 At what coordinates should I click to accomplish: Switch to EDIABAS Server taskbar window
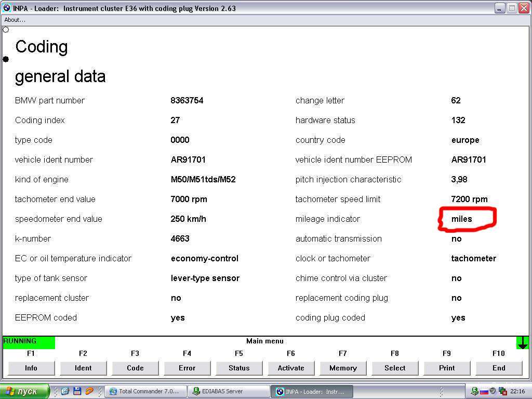[x=229, y=391]
